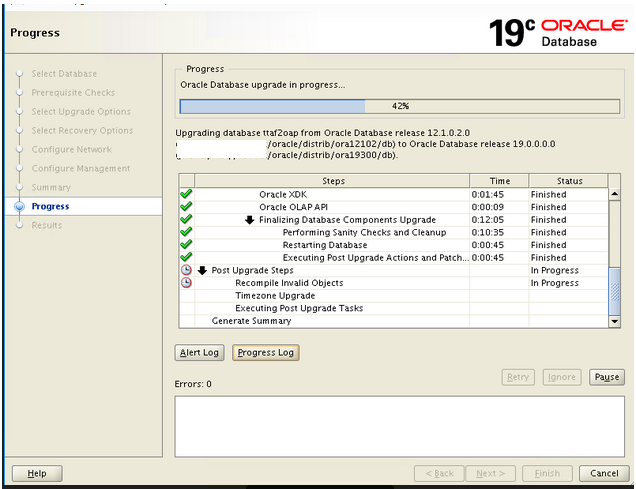Click green checkmark beside Oracle XDK step

tap(186, 194)
